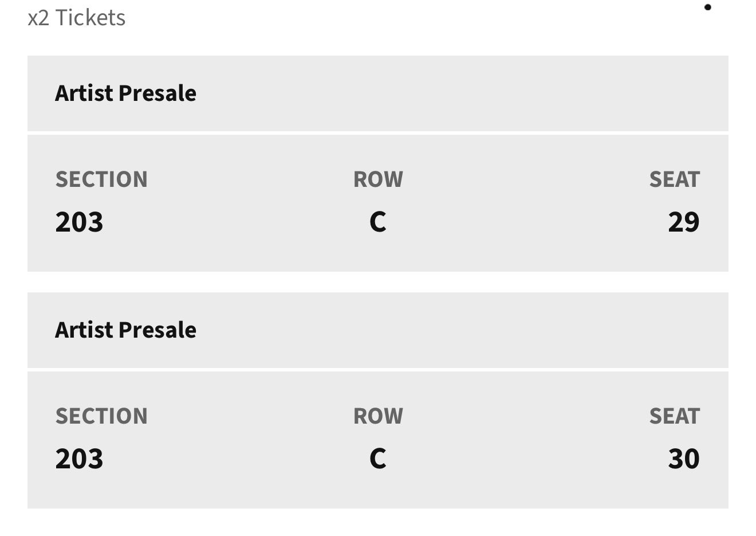
Task: Click seat number 29
Action: (x=684, y=222)
